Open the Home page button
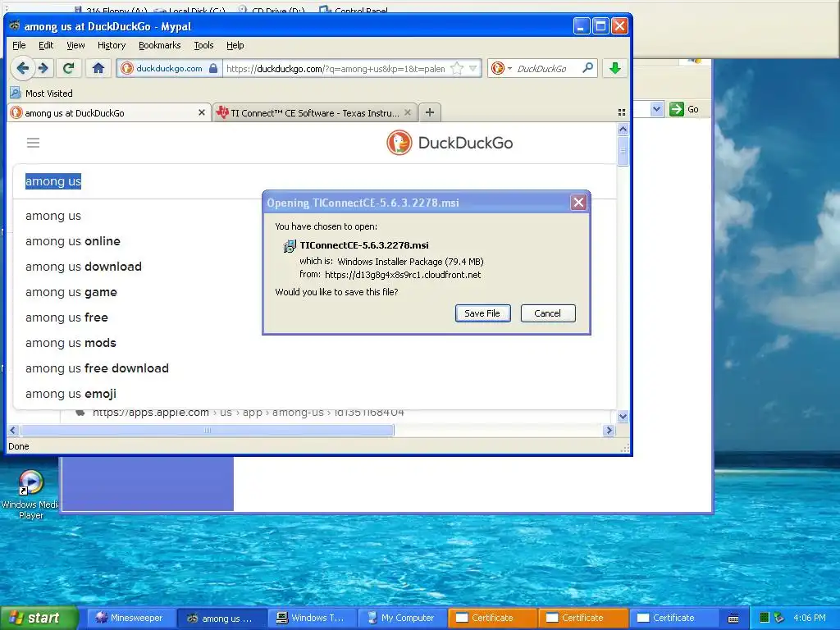The width and height of the screenshot is (840, 630). point(98,68)
